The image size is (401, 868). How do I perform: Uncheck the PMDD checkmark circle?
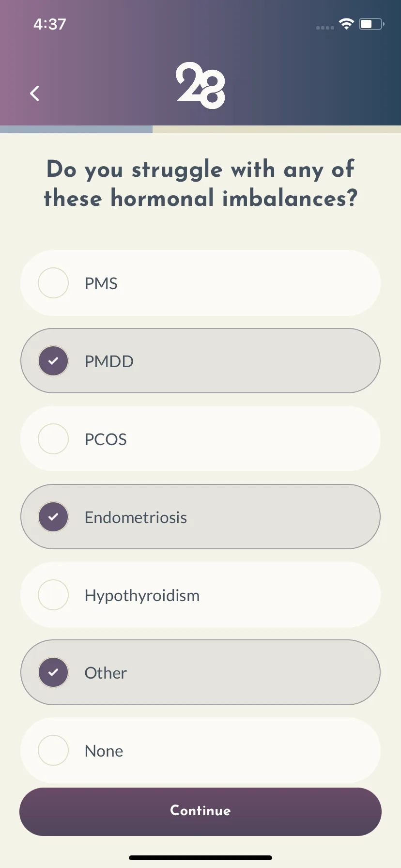tap(53, 361)
